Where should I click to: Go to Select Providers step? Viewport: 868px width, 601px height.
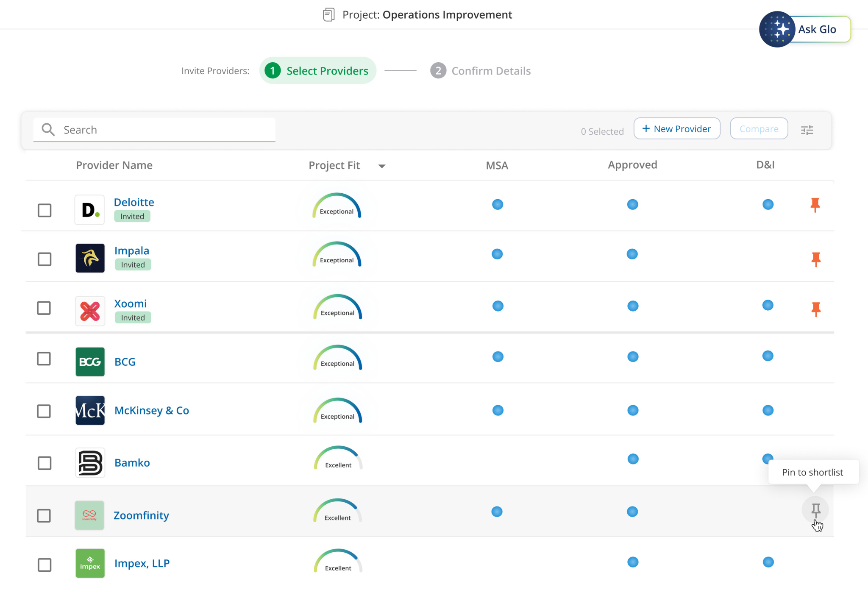point(317,71)
